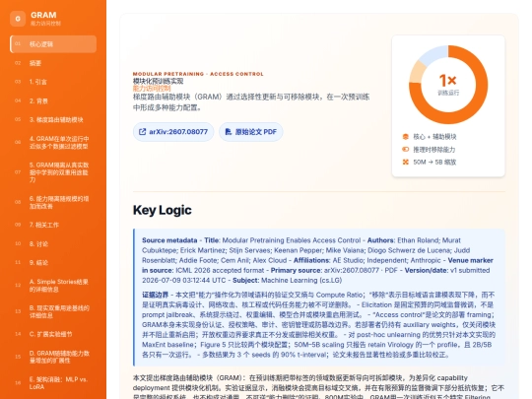Click the 1× donut chart graphic
Image resolution: width=532 pixels, height=399 pixels.
click(448, 85)
